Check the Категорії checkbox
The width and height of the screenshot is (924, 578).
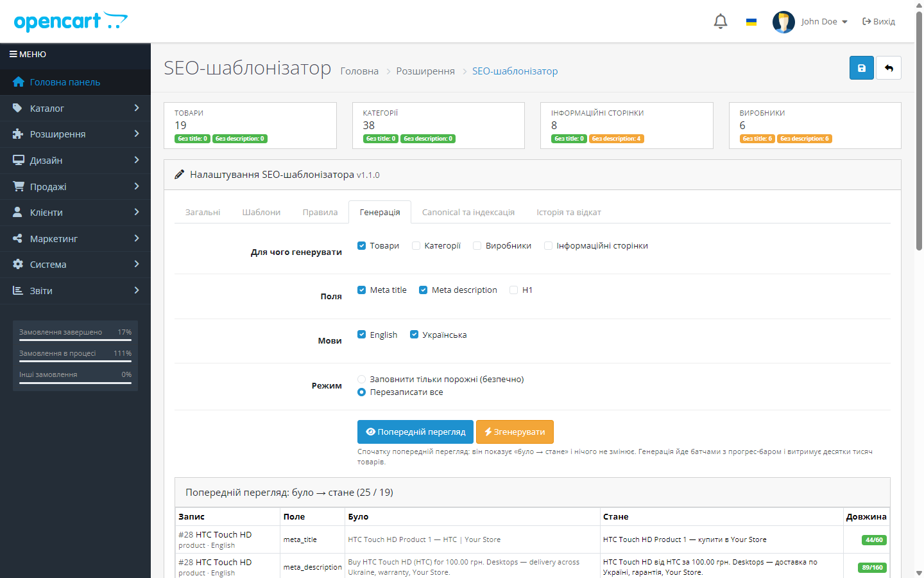pos(416,246)
